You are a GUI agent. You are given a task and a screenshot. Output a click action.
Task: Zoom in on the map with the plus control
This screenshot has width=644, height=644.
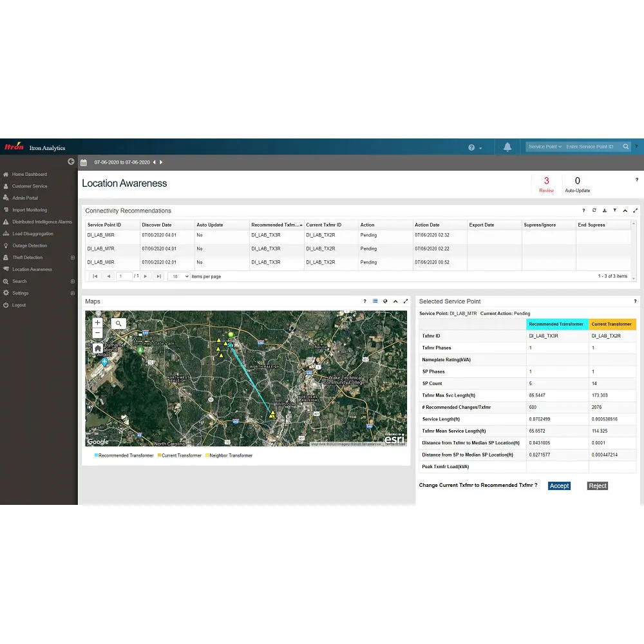(97, 322)
